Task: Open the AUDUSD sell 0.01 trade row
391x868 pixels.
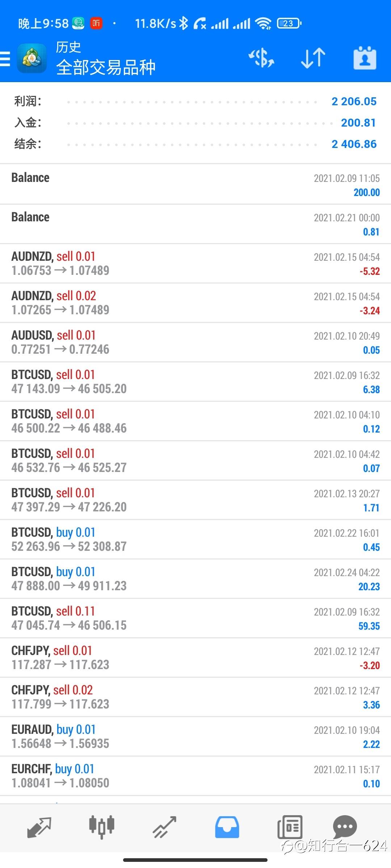Action: tap(195, 342)
